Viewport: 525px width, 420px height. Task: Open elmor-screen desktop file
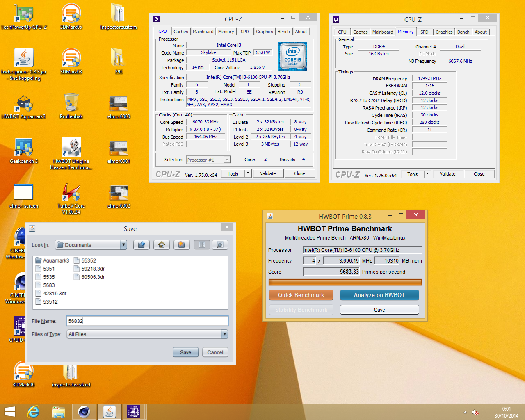click(x=24, y=196)
